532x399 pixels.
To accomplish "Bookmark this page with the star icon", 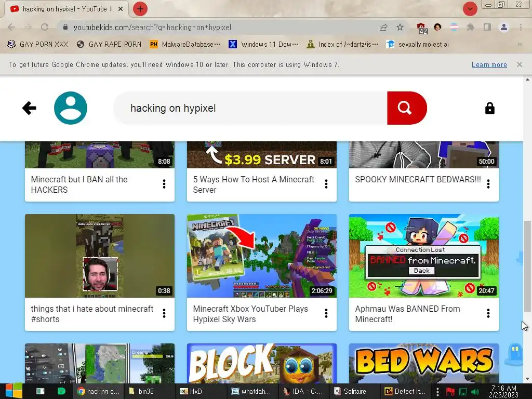I will pyautogui.click(x=400, y=27).
